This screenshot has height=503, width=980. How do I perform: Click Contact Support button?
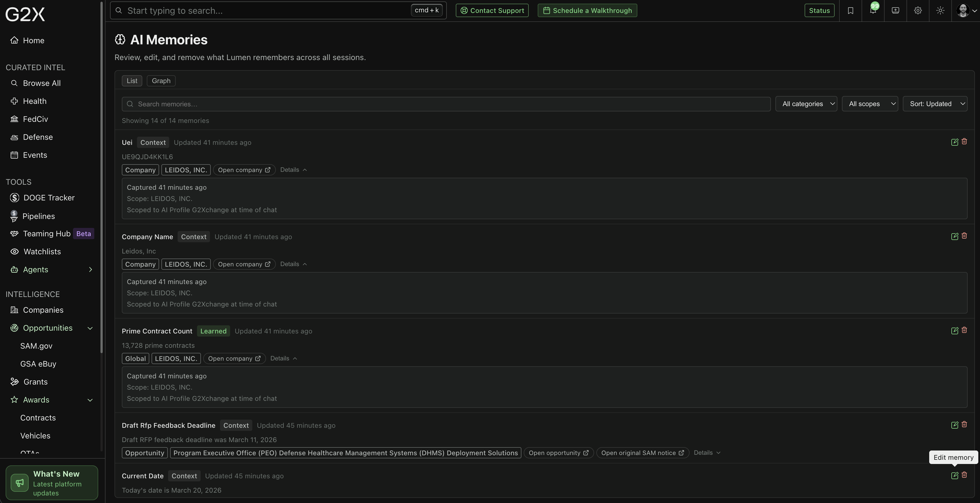(492, 10)
